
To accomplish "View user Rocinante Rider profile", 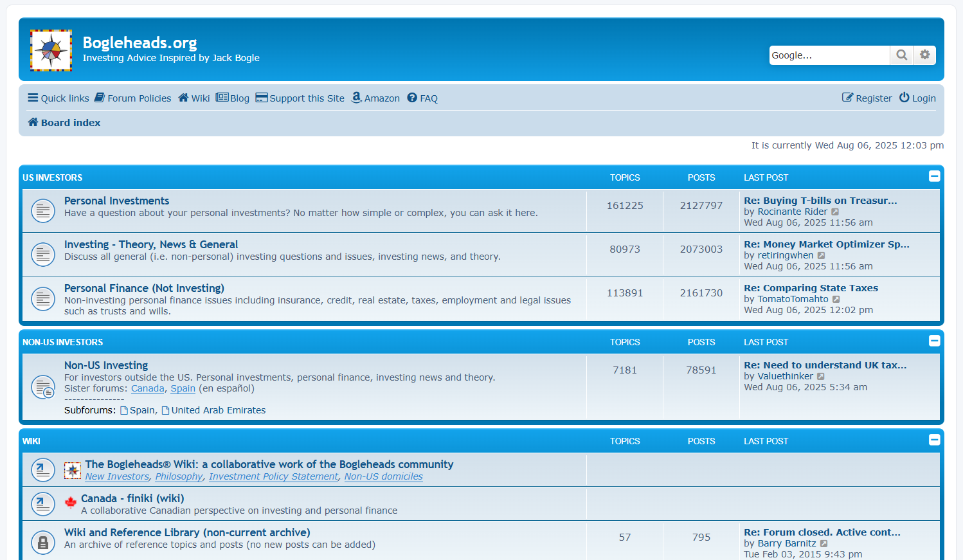I will [x=793, y=212].
